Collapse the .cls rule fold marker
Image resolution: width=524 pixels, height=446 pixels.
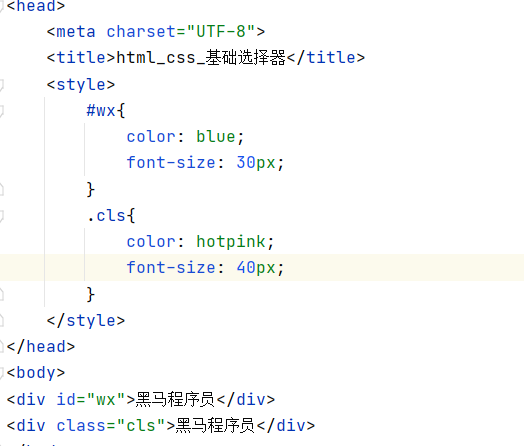click(x=1, y=215)
